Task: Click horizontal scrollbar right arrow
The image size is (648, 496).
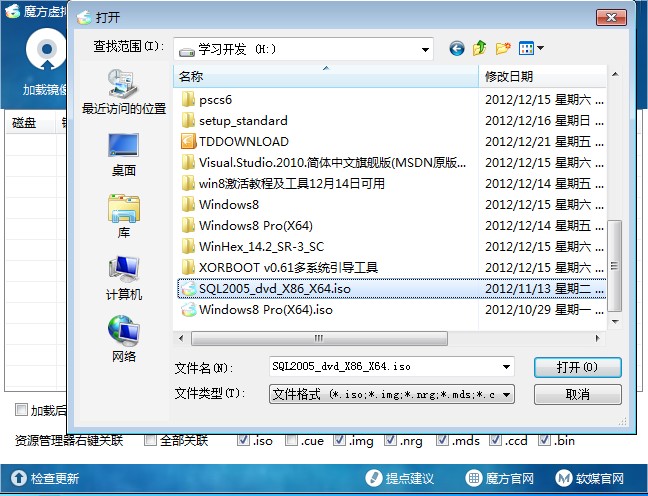Action: 597,339
